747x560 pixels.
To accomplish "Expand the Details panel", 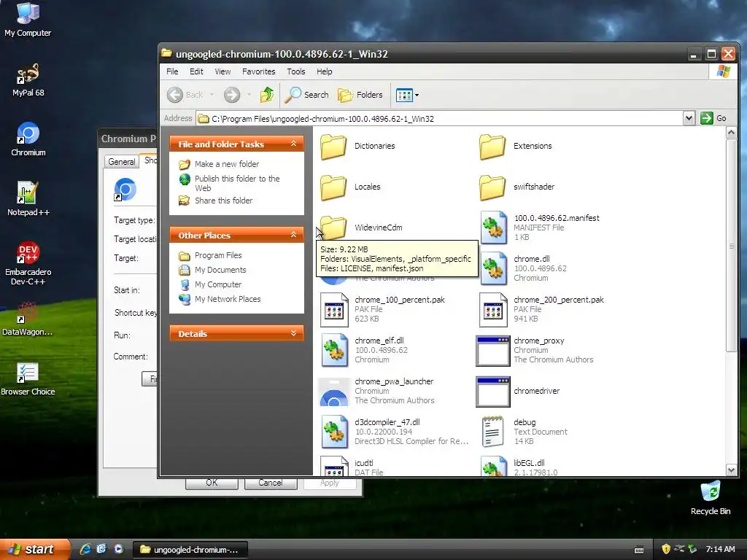I will pyautogui.click(x=293, y=333).
